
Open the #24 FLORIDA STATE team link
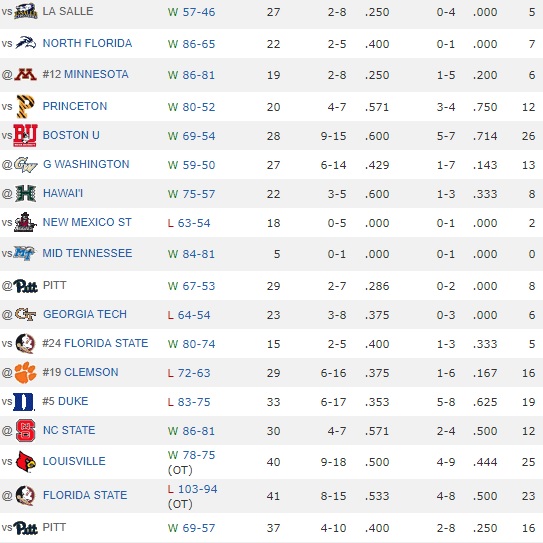point(95,343)
